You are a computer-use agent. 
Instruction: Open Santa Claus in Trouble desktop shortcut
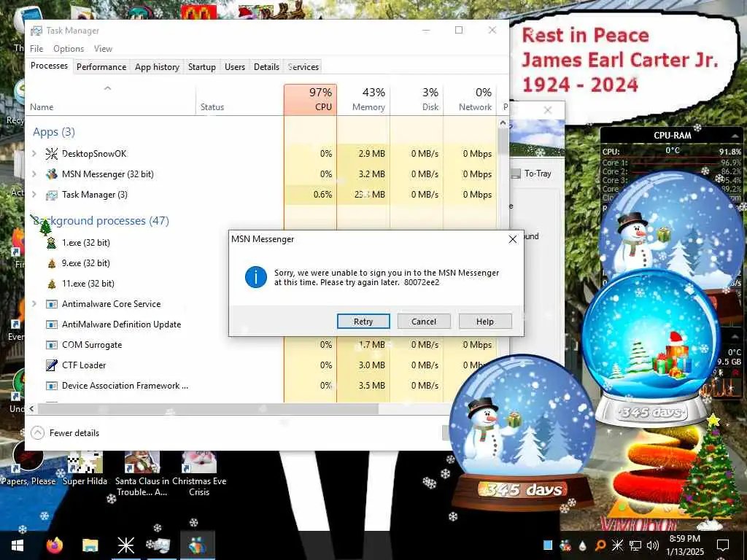pos(142,474)
